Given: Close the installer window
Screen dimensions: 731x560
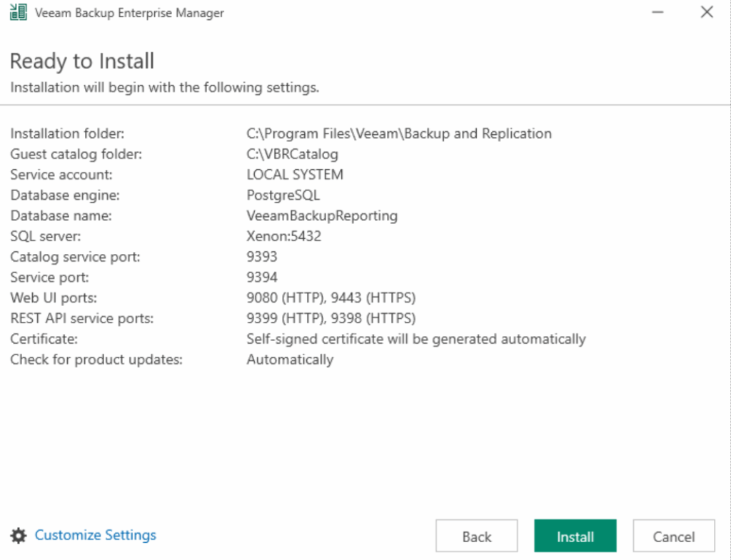Looking at the screenshot, I should pyautogui.click(x=707, y=12).
